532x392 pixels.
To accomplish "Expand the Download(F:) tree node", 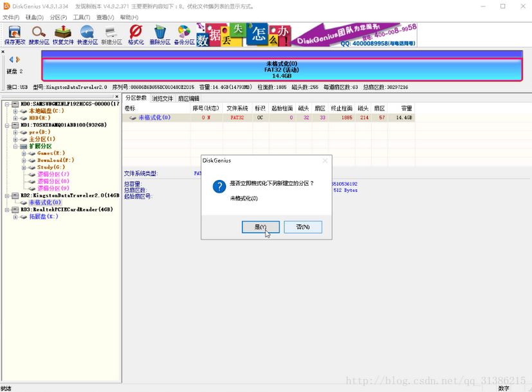I will tap(24, 161).
